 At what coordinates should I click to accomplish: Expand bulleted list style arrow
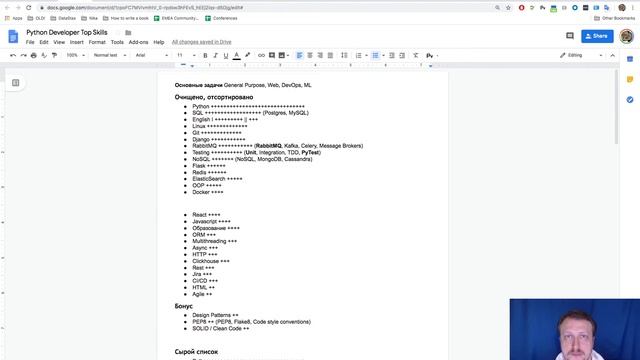tap(383, 56)
